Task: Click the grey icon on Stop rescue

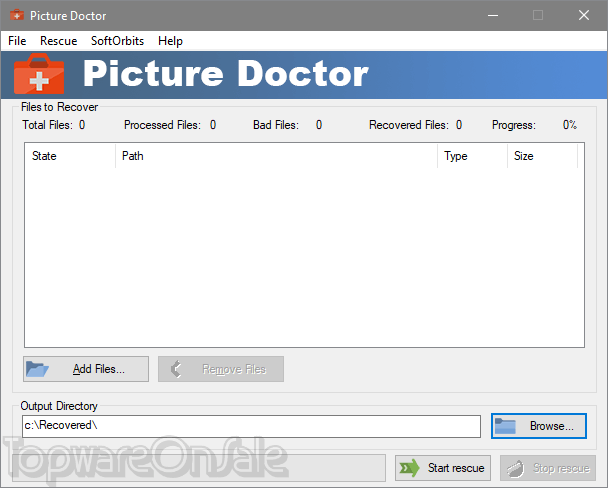Action: click(x=515, y=469)
